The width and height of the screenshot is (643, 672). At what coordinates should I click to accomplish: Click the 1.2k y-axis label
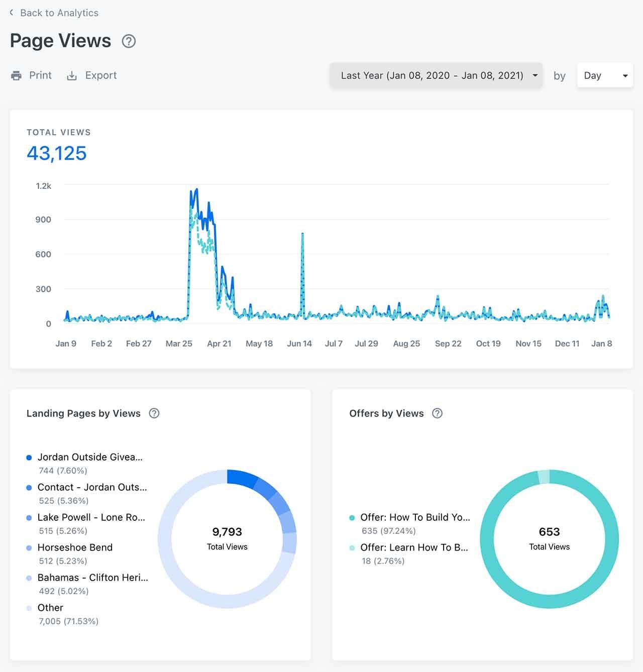[44, 186]
